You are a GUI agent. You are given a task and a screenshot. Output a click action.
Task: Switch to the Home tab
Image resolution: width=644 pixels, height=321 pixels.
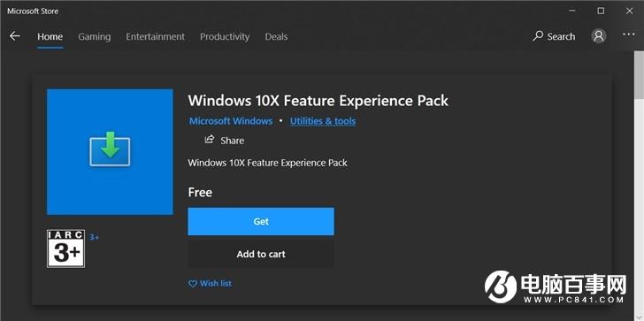tap(50, 36)
